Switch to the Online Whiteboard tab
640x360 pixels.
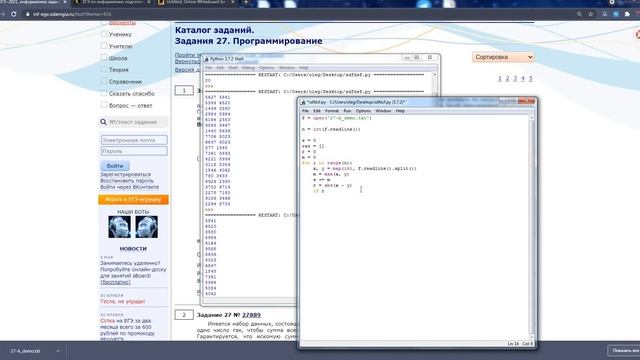tap(195, 2)
